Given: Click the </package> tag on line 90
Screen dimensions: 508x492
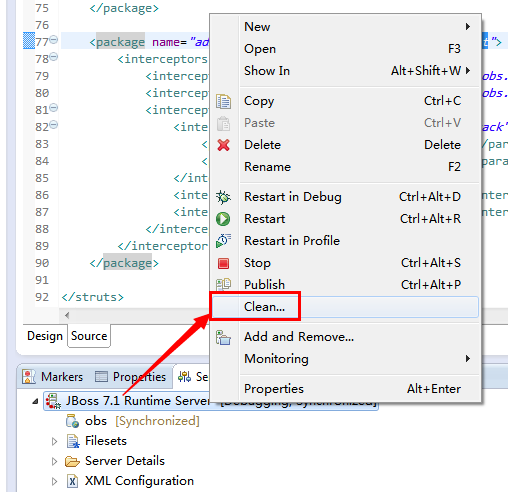Looking at the screenshot, I should 124,263.
